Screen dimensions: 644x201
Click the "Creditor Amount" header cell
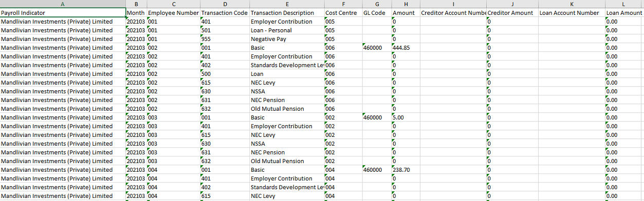(x=512, y=13)
